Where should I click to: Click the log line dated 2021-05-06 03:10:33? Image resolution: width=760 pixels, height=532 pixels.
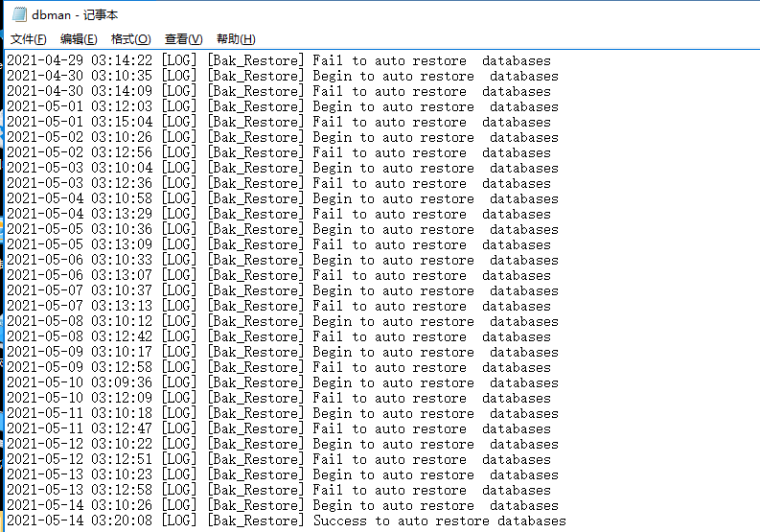283,260
